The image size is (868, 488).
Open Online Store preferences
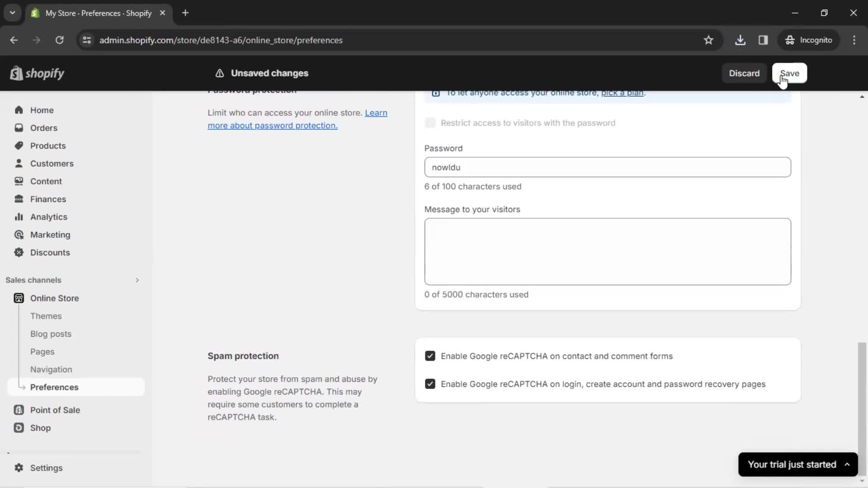click(54, 387)
